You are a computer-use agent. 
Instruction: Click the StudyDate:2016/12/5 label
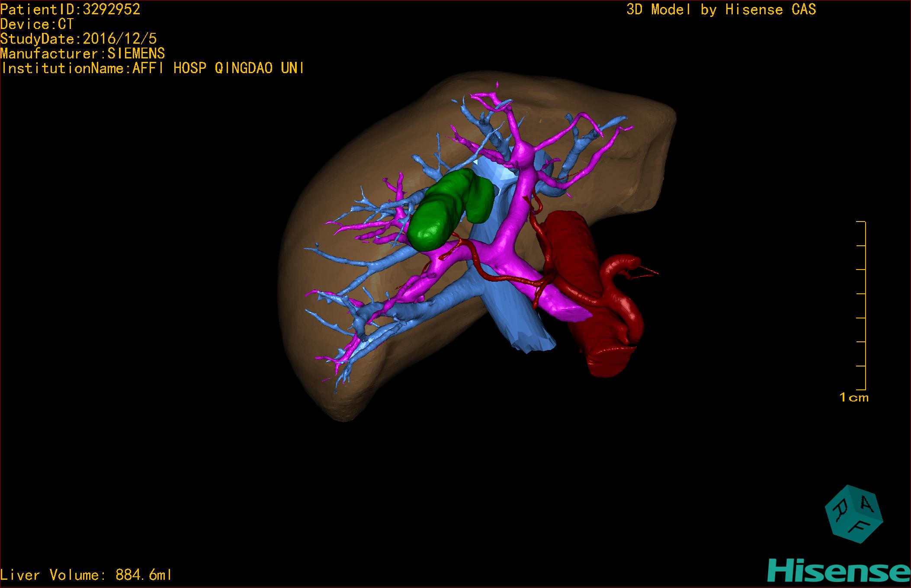point(78,39)
